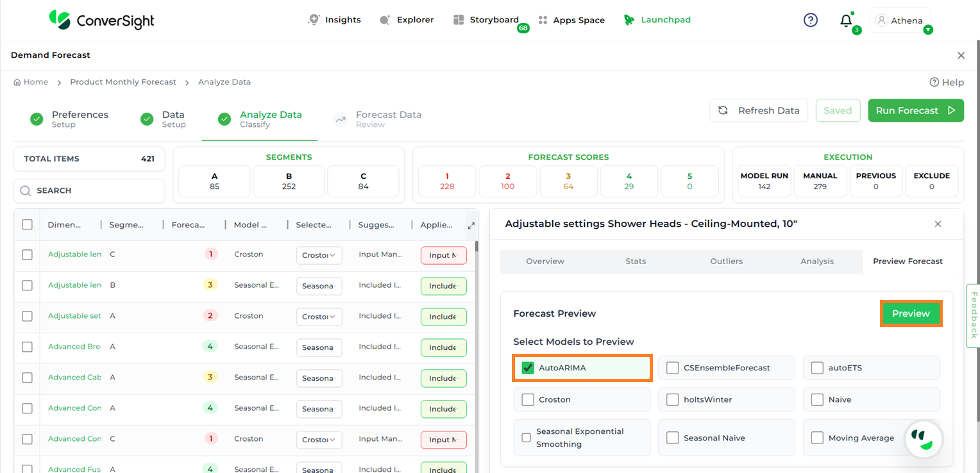Enable the CSEnsembleForecast checkbox
980x473 pixels.
(x=672, y=368)
